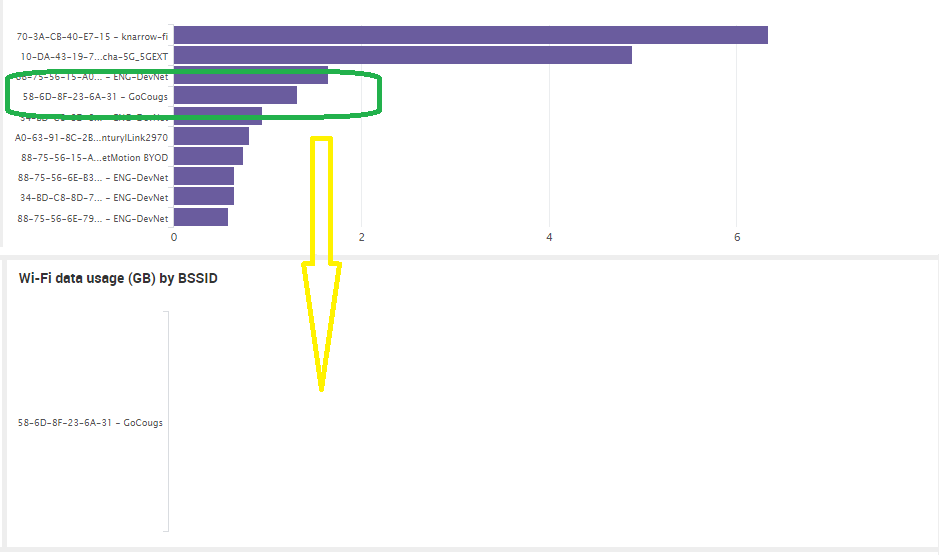Image resolution: width=944 pixels, height=560 pixels.
Task: Click the 88-75-56-6E-B3 ENG-DevNet label
Action: [x=93, y=178]
